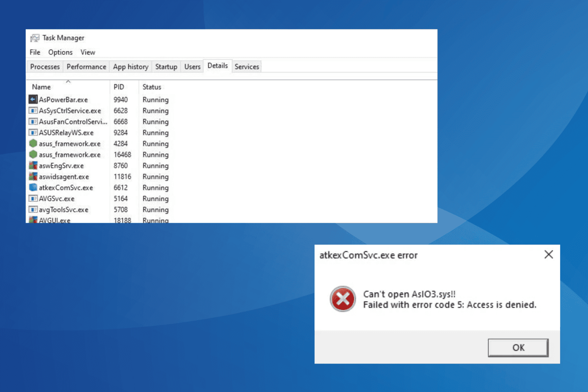The height and width of the screenshot is (392, 588).
Task: Switch to the Startup tab
Action: 166,67
